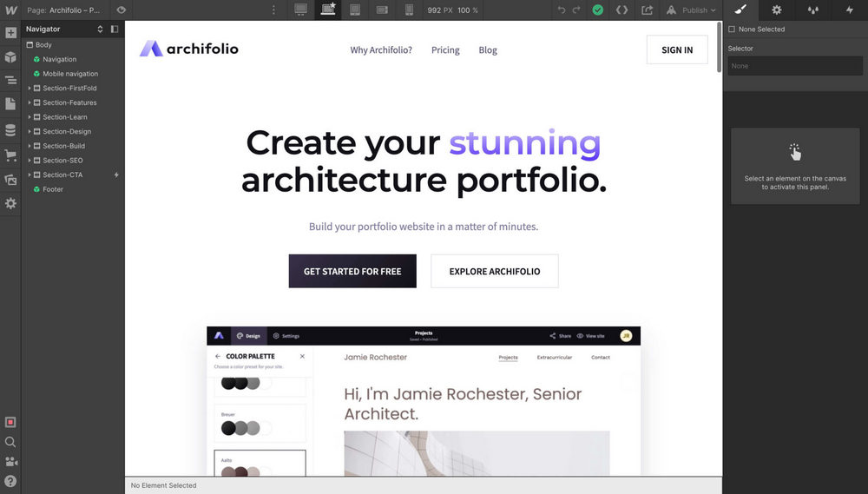Click the red Audit square icon

point(10,422)
